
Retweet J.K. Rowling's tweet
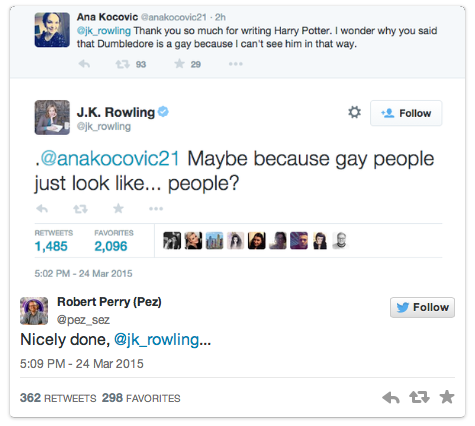[80, 209]
